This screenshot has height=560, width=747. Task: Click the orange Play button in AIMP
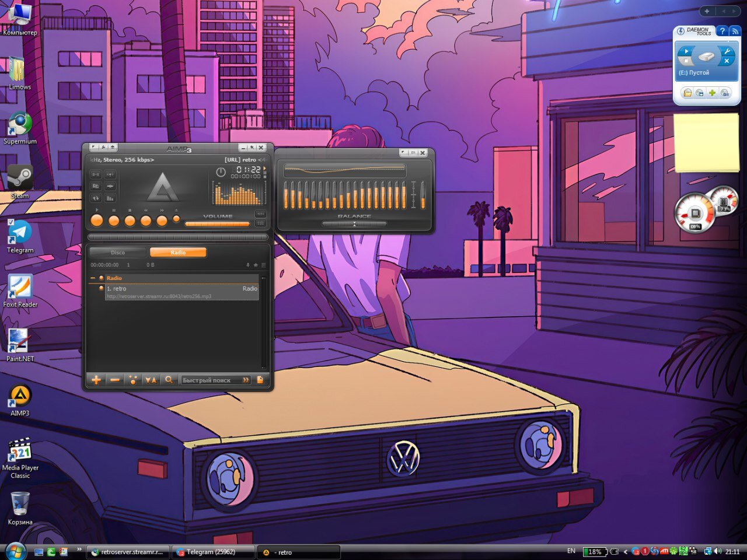(97, 220)
